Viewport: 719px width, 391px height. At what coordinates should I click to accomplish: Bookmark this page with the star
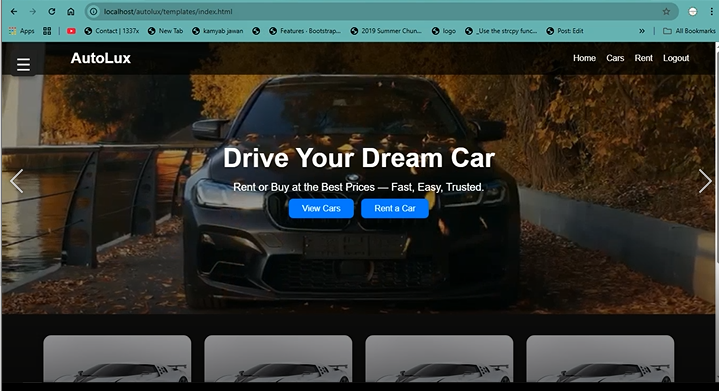(666, 11)
